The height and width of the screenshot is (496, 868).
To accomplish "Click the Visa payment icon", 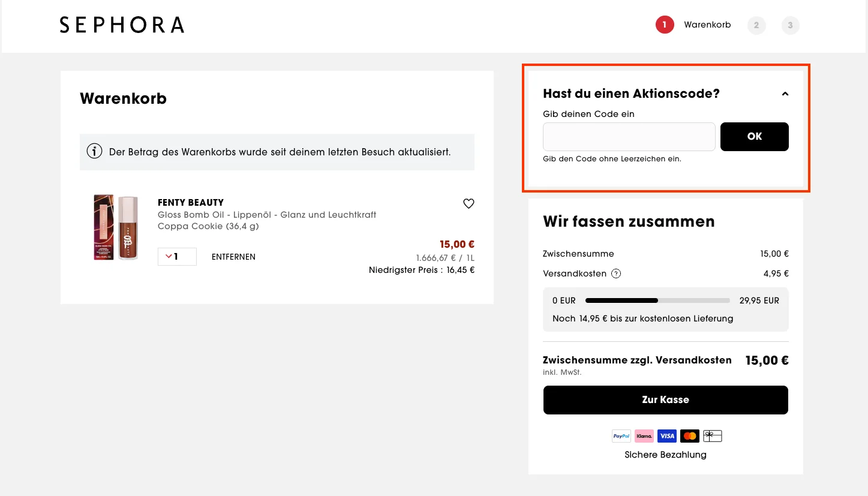I will click(x=666, y=436).
